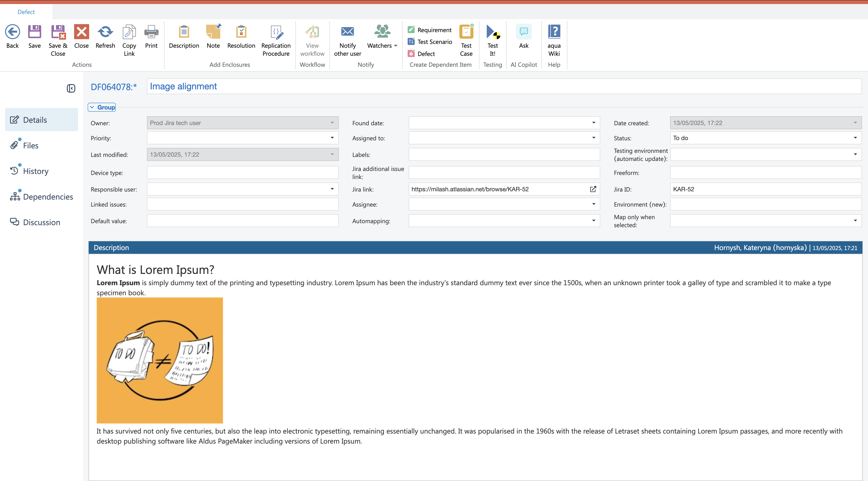Click the Copy Link icon
Screen dimensions: 868x481
[x=129, y=32]
